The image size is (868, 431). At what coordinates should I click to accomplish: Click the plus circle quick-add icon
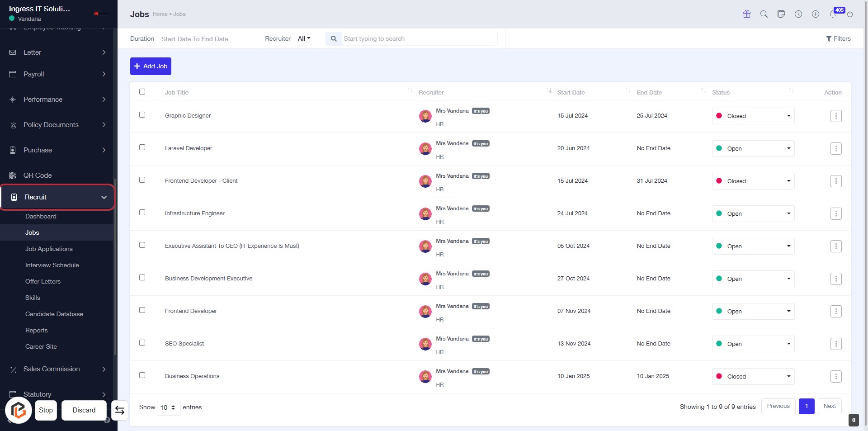pos(816,14)
